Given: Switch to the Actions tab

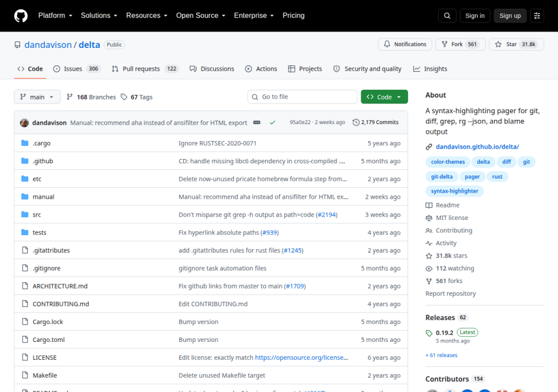Looking at the screenshot, I should pos(261,69).
